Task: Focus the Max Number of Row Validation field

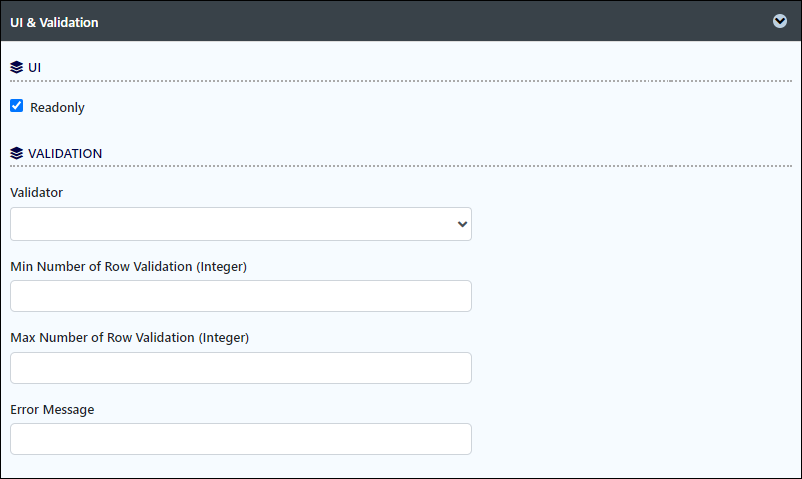Action: coord(240,368)
